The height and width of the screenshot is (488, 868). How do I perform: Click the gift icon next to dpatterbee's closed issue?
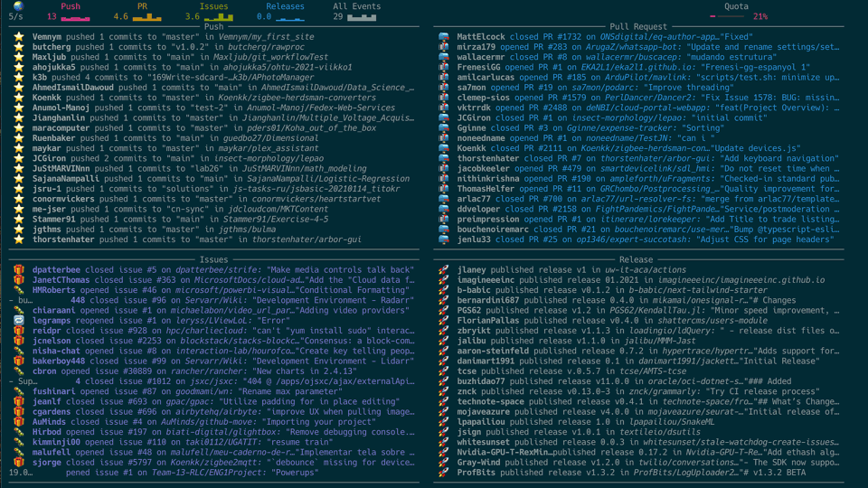19,270
